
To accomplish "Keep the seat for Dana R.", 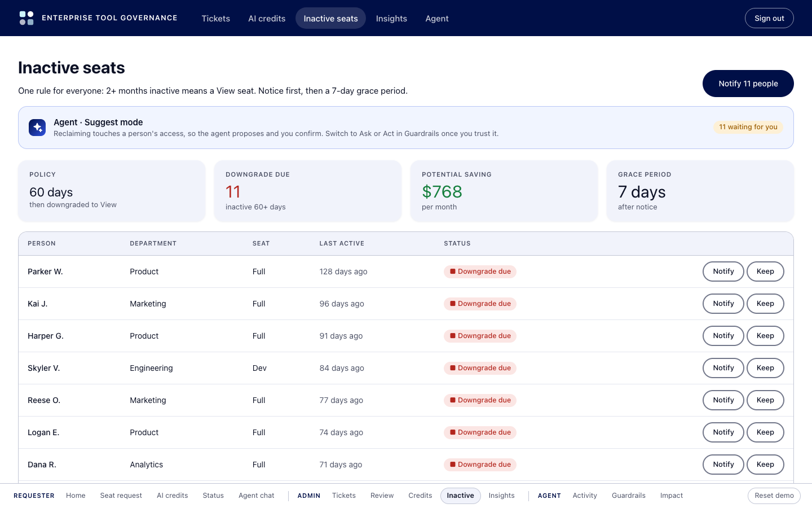I will coord(765,465).
